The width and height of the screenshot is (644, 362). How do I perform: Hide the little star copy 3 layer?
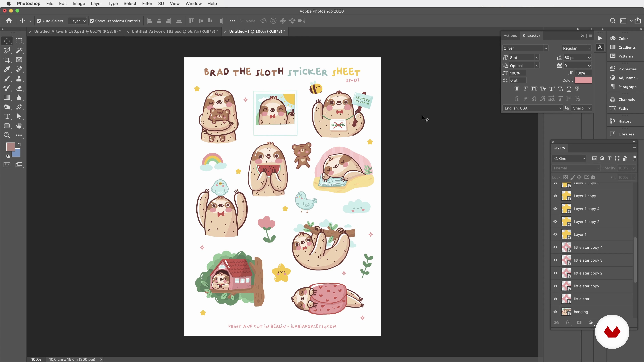(555, 260)
